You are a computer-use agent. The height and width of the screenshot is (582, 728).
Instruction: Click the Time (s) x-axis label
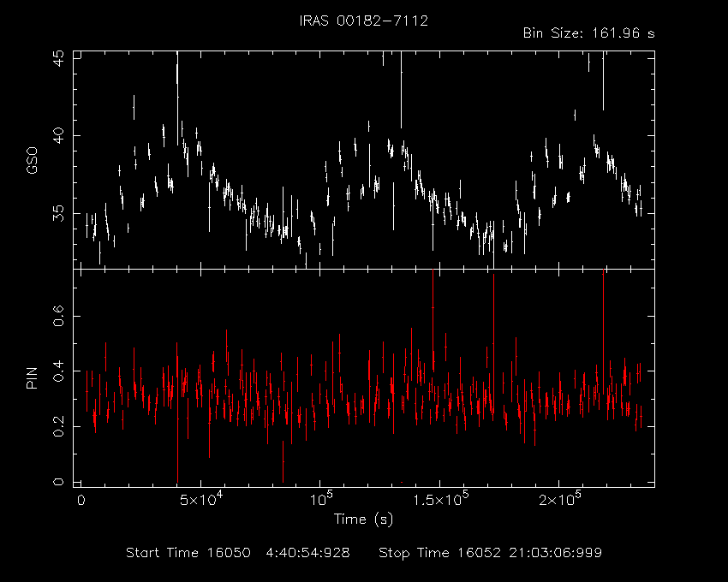[363, 519]
